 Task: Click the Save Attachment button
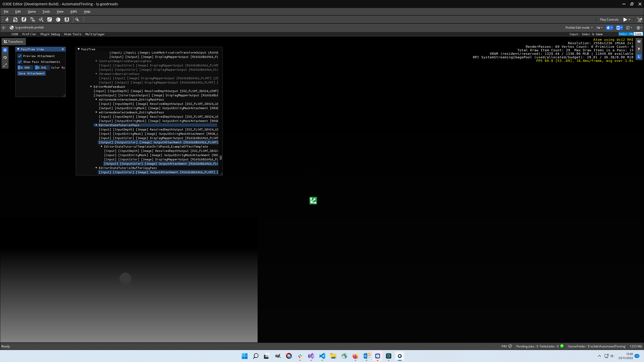pyautogui.click(x=31, y=73)
